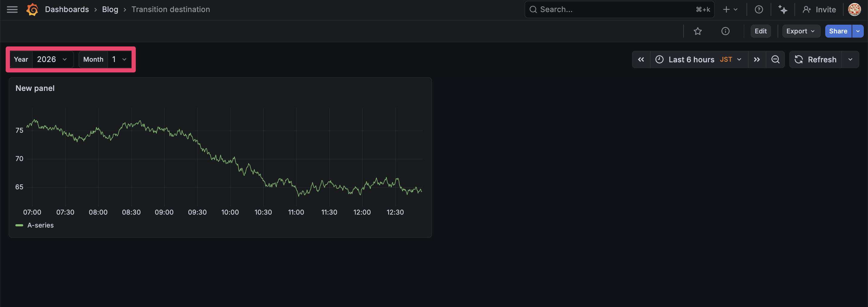Open dashboard info circle icon
This screenshot has height=307, width=868.
click(725, 31)
